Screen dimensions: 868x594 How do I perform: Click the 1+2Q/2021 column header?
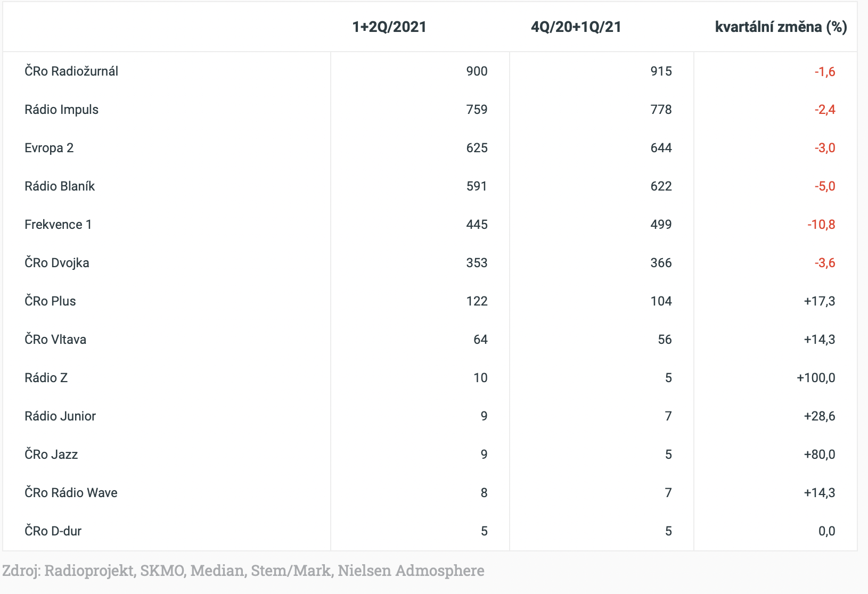point(389,27)
